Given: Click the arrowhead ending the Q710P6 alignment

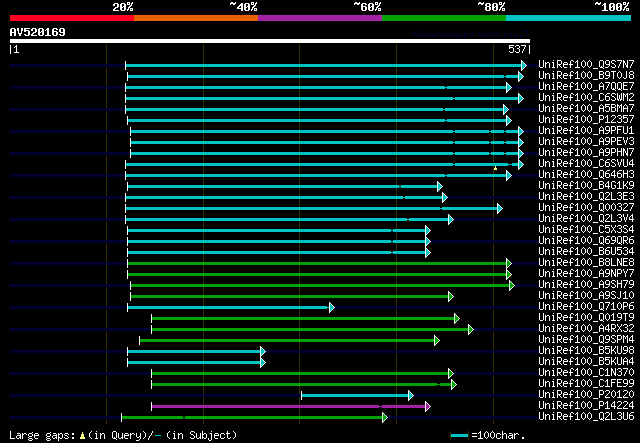Looking at the screenshot, I should click(331, 307).
